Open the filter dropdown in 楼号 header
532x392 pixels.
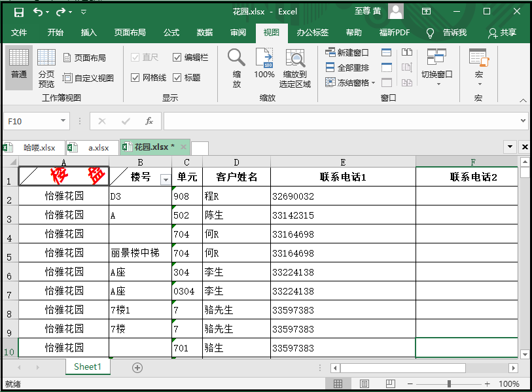point(166,179)
